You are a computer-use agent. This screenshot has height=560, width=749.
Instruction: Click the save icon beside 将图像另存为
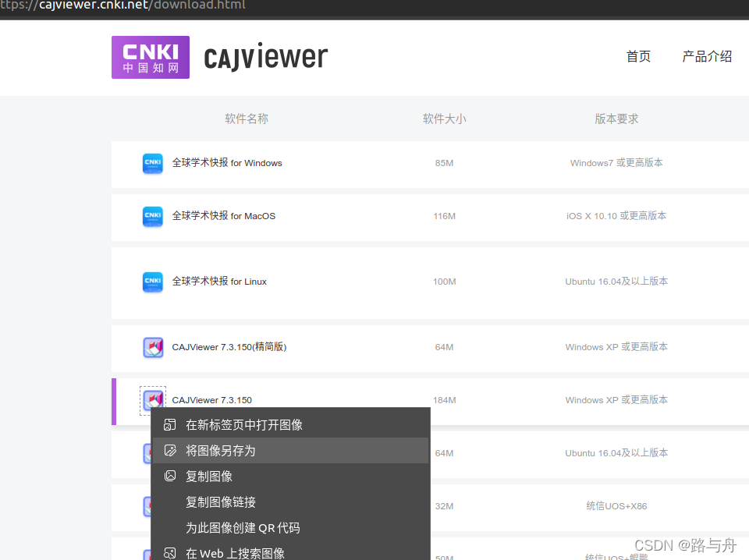pos(170,450)
